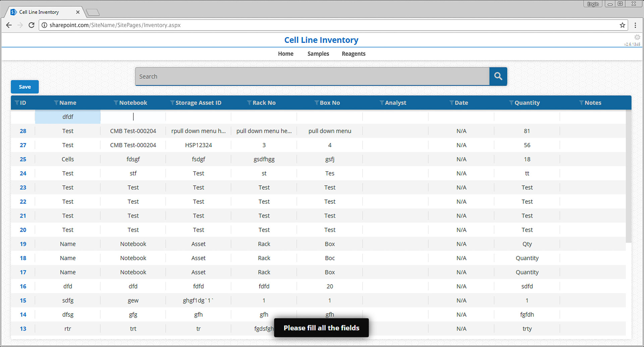Open record ID 23 link
The height and width of the screenshot is (347, 644).
[23, 187]
